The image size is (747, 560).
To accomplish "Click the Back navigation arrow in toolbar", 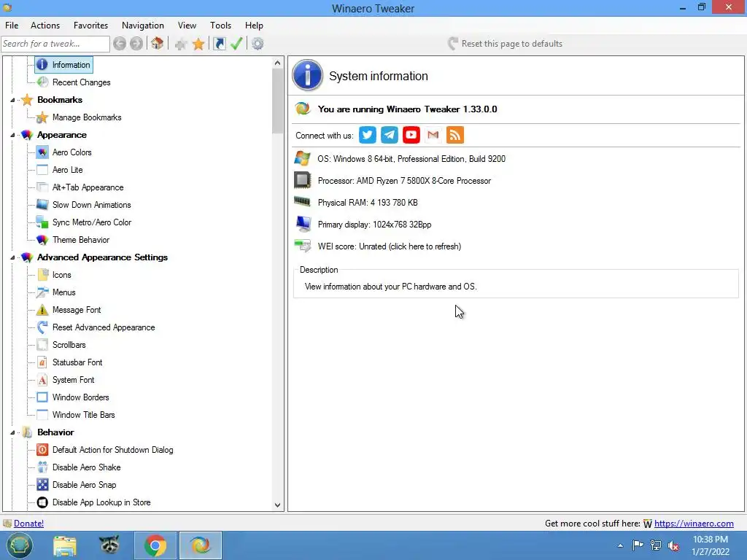I will click(120, 44).
